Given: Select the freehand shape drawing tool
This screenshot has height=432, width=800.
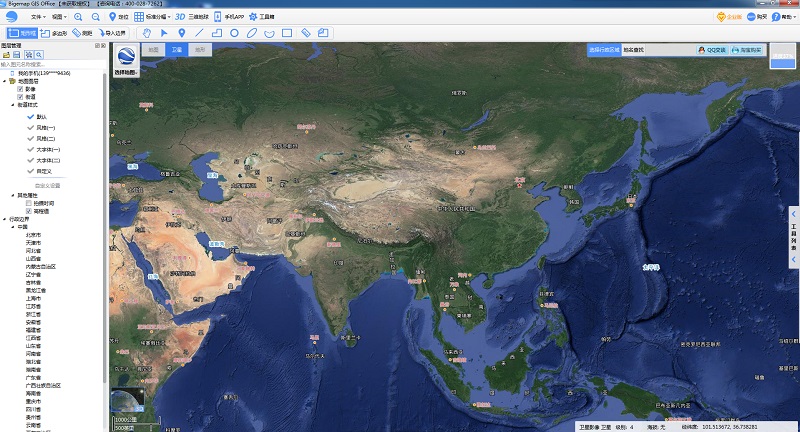Looking at the screenshot, I should pos(269,33).
